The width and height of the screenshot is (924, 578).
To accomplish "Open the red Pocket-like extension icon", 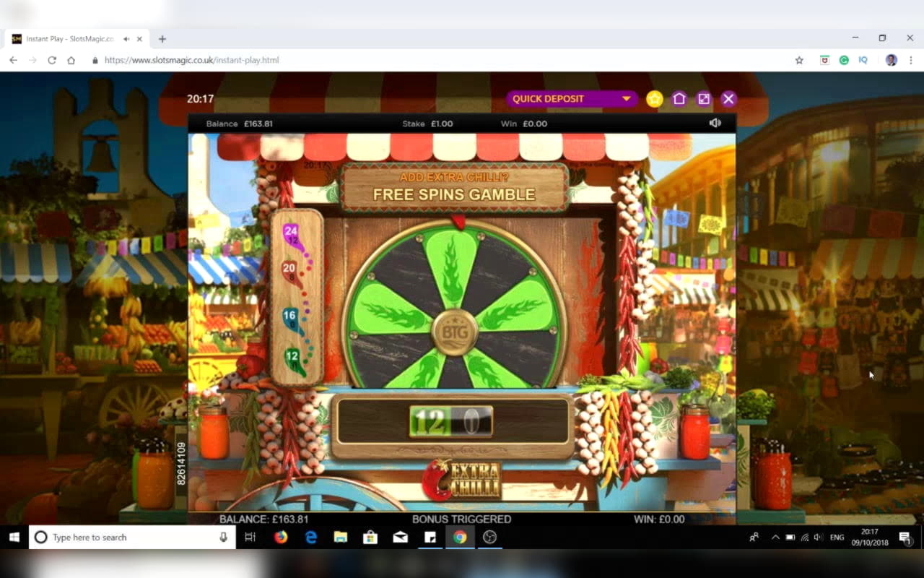I will [x=825, y=60].
